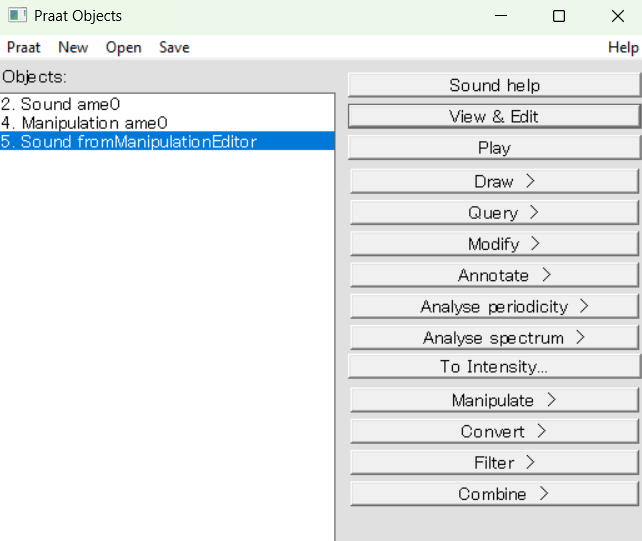
Task: Expand the Query submenu button
Action: pyautogui.click(x=494, y=213)
